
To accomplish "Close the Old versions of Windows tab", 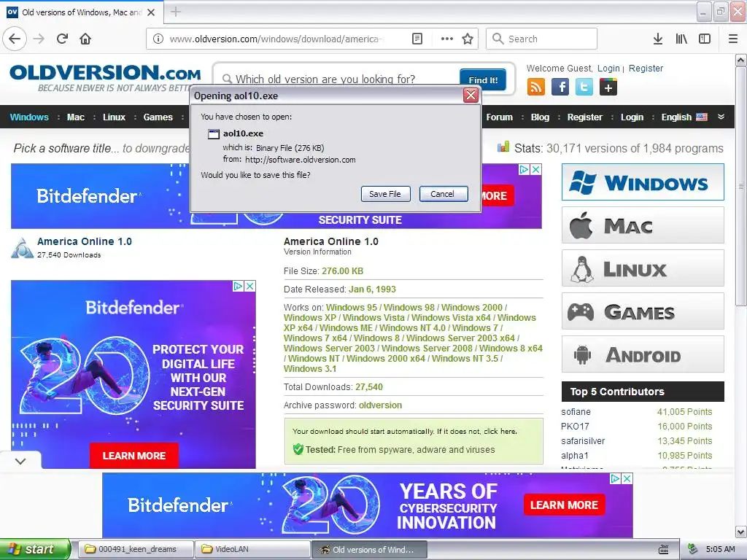I will tap(151, 12).
